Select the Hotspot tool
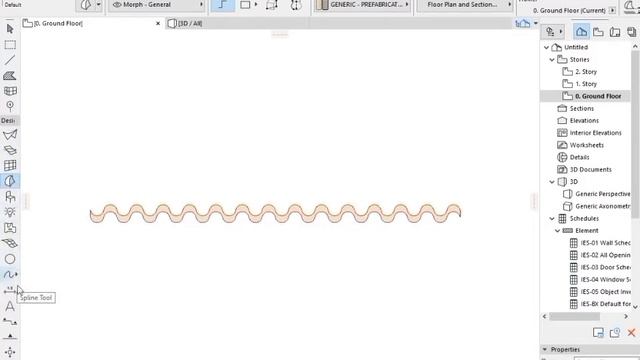640x360 pixels. click(x=10, y=352)
